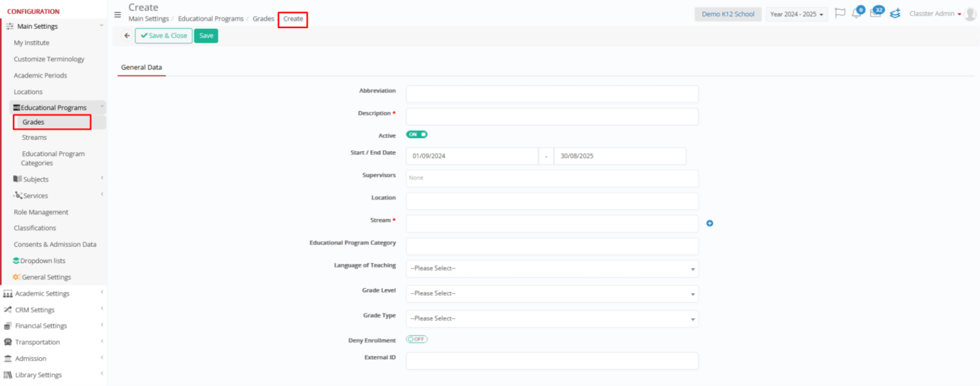Viewport: 980px width, 386px height.
Task: Open Academic Periods menu item
Action: tap(40, 75)
